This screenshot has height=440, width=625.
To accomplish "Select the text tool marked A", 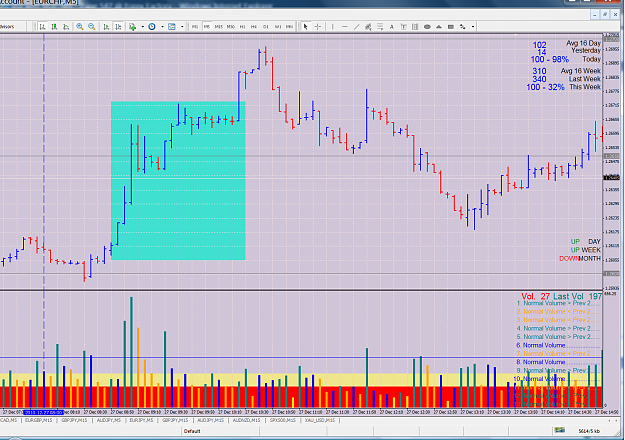I will coord(392,27).
